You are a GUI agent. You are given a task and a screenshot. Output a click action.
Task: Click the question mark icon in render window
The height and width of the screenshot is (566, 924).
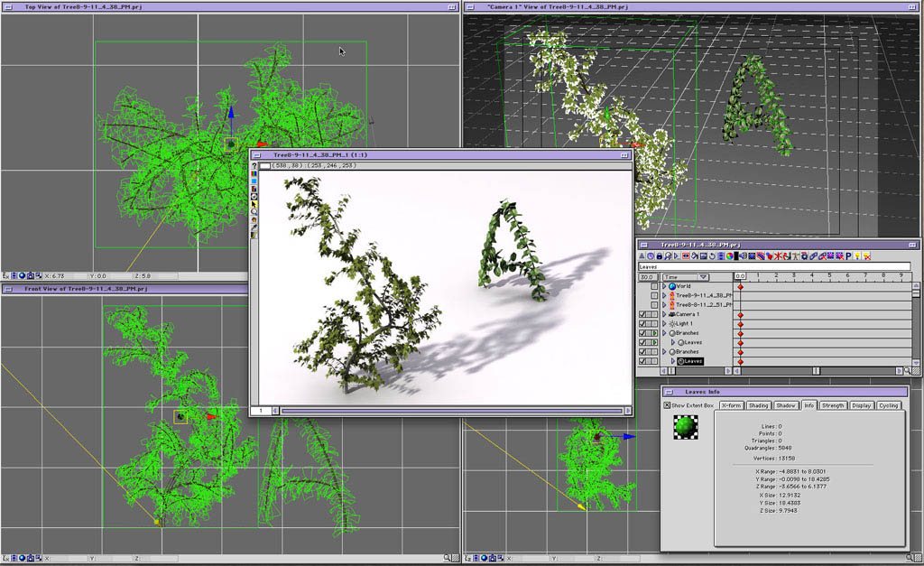click(254, 166)
